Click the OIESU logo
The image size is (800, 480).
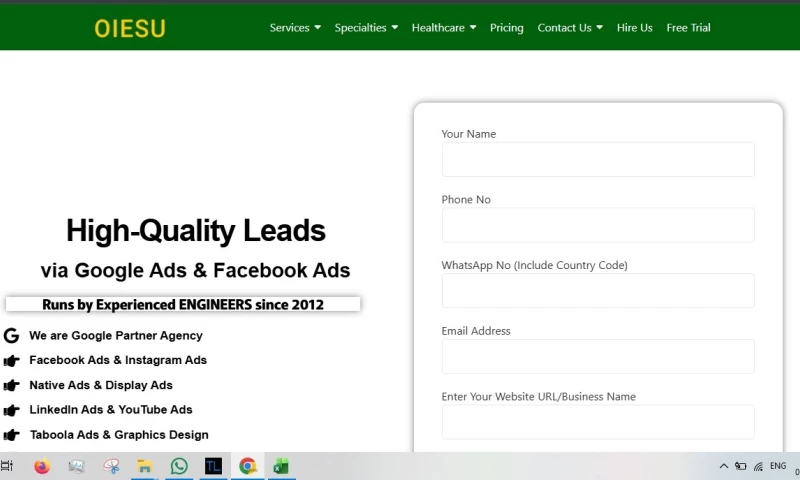coord(130,29)
